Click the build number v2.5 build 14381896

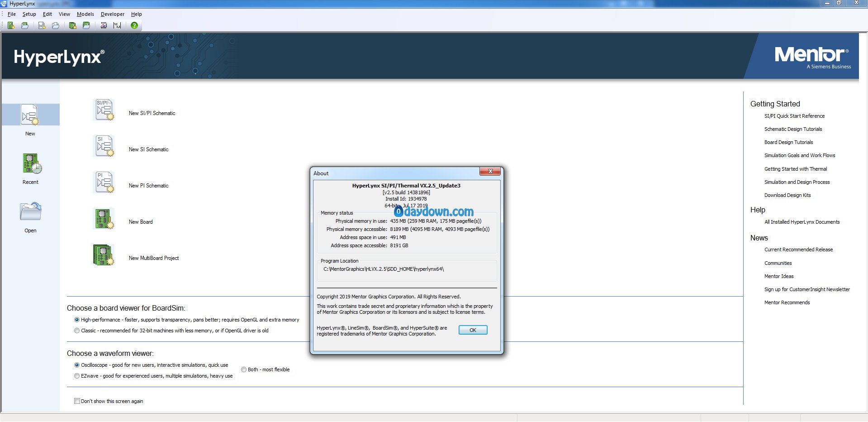click(x=406, y=192)
